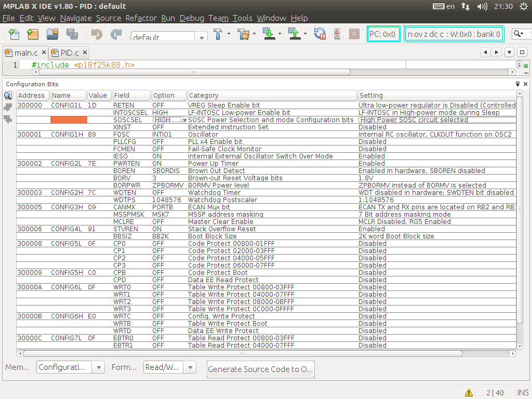Click the disabled Stop square icon
The width and height of the screenshot is (532, 399).
pos(354,34)
